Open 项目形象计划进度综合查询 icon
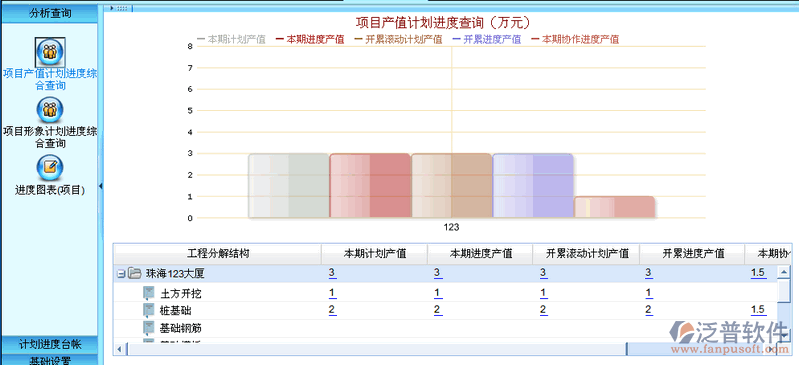Screen dimensions: 799x365 [49, 110]
